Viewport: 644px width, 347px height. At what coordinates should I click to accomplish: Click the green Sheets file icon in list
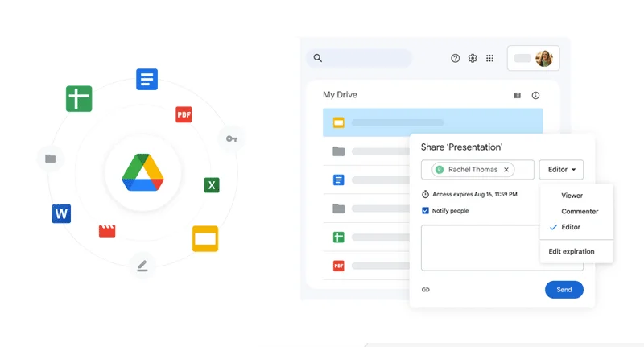(x=338, y=237)
